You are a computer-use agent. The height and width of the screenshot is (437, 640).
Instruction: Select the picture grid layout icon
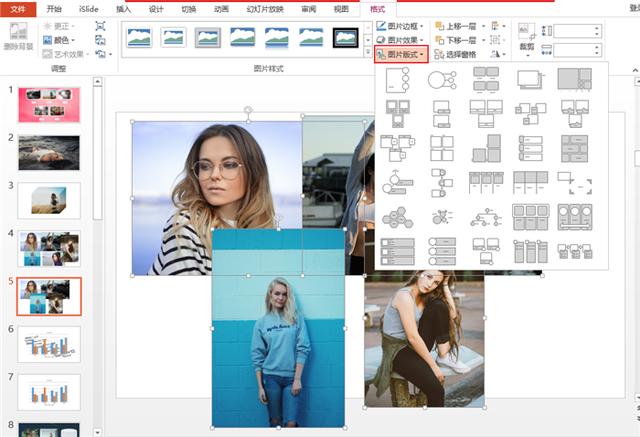point(442,149)
